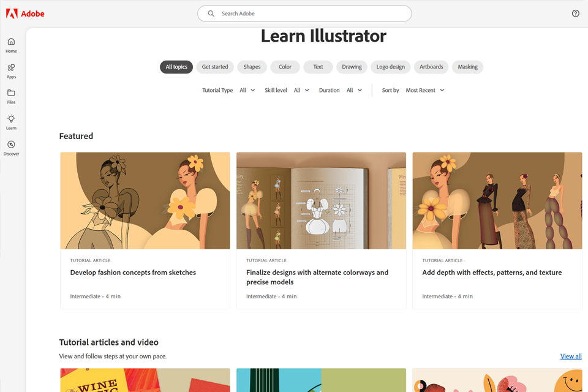Open the smiley flowers tutorial thumbnail

click(497, 380)
